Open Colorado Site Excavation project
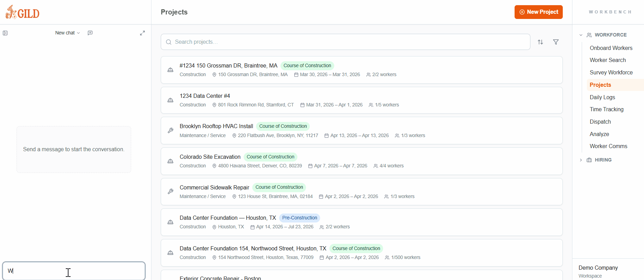This screenshot has width=644, height=280. [210, 157]
